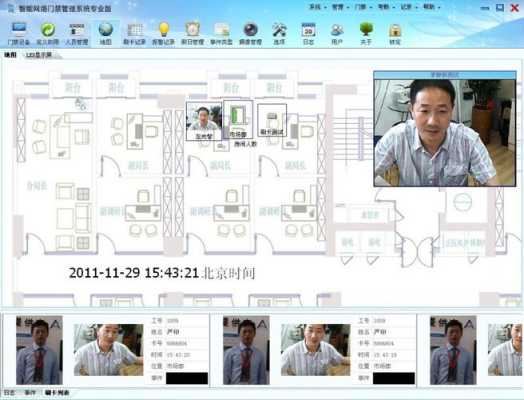The height and width of the screenshot is (400, 524).
Task: Click the location field in first record
Action: [x=186, y=366]
